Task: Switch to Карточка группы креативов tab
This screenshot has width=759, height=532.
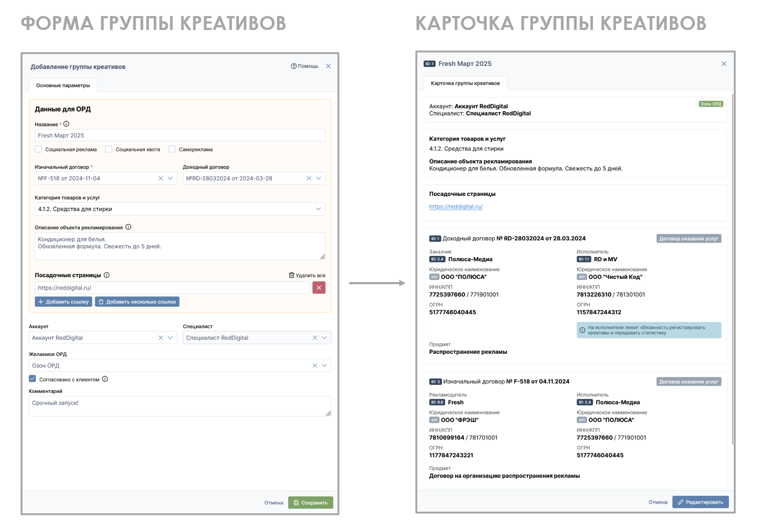Action: point(465,83)
